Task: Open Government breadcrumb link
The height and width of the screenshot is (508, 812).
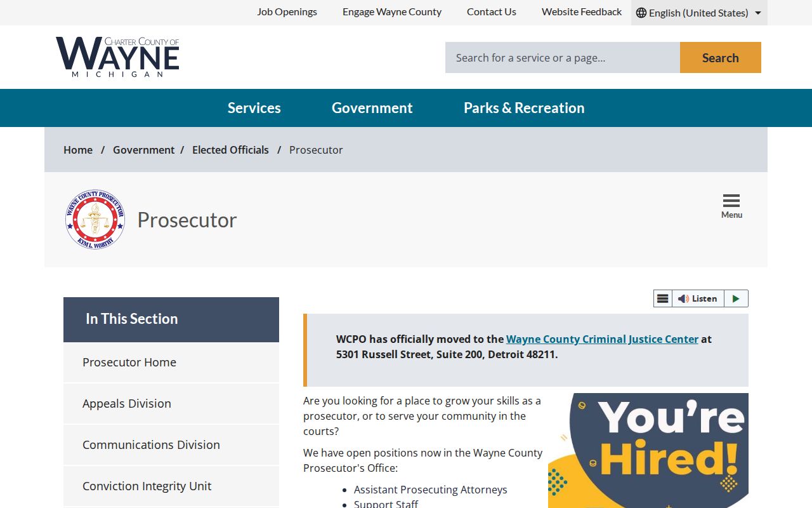Action: pyautogui.click(x=143, y=150)
